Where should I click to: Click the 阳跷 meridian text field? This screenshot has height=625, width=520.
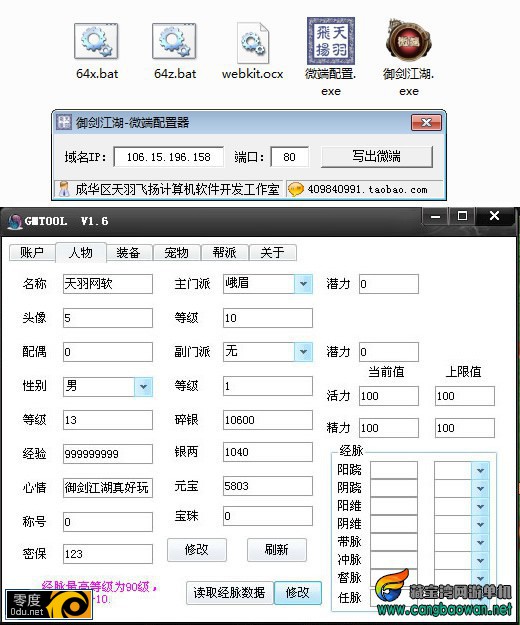click(x=394, y=470)
